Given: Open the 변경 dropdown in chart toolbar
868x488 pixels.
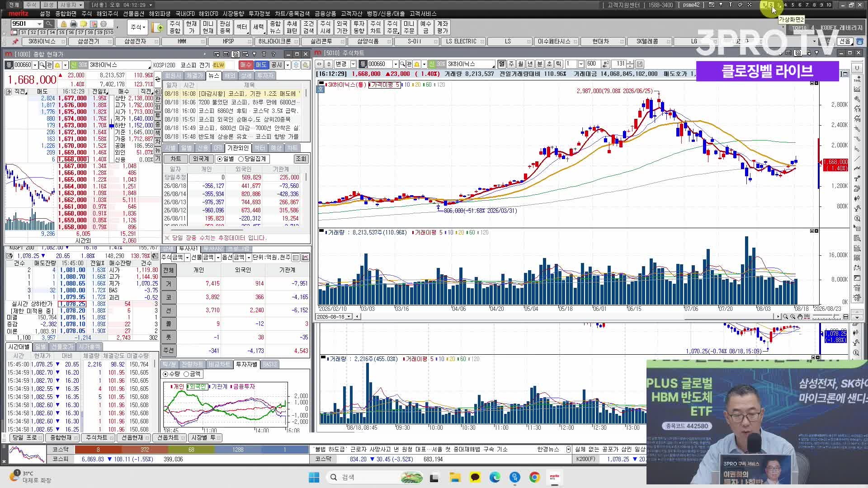Looking at the screenshot, I should tap(353, 64).
